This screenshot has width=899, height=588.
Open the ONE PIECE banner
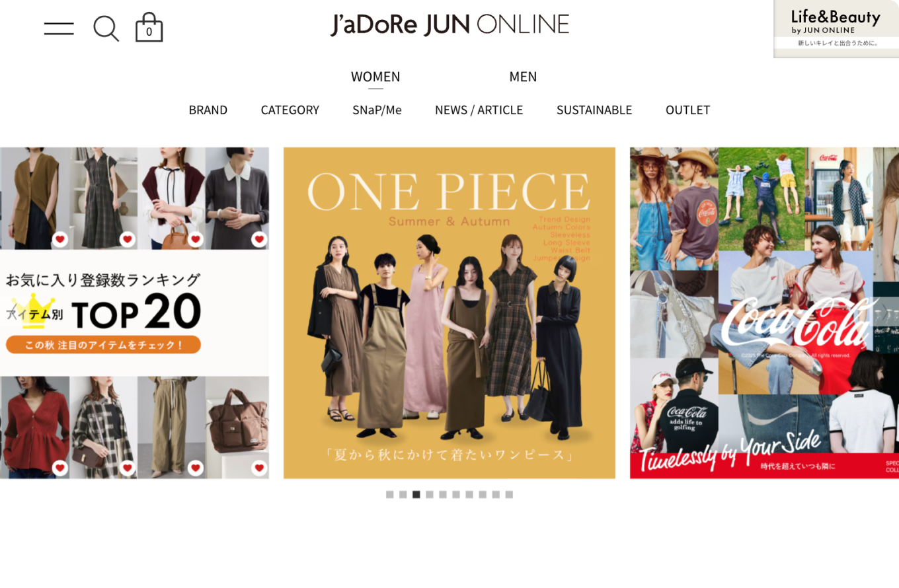(x=449, y=312)
